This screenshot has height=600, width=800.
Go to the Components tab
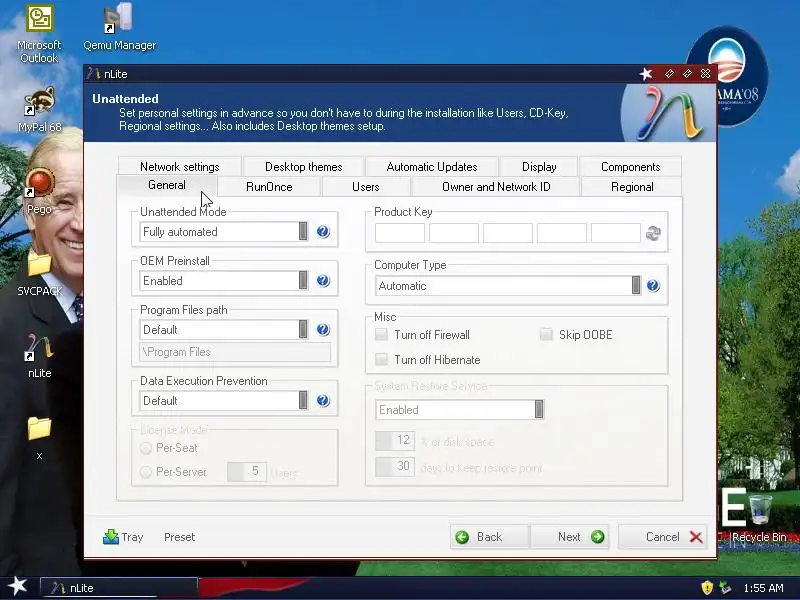point(631,166)
